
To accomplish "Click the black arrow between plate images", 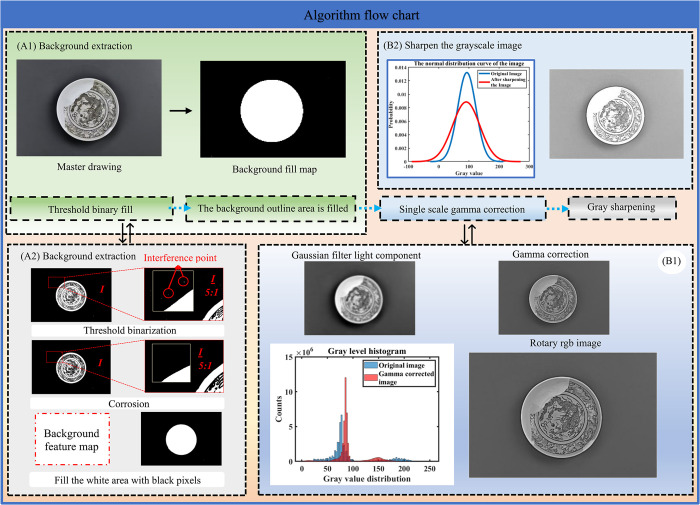I will (180, 111).
